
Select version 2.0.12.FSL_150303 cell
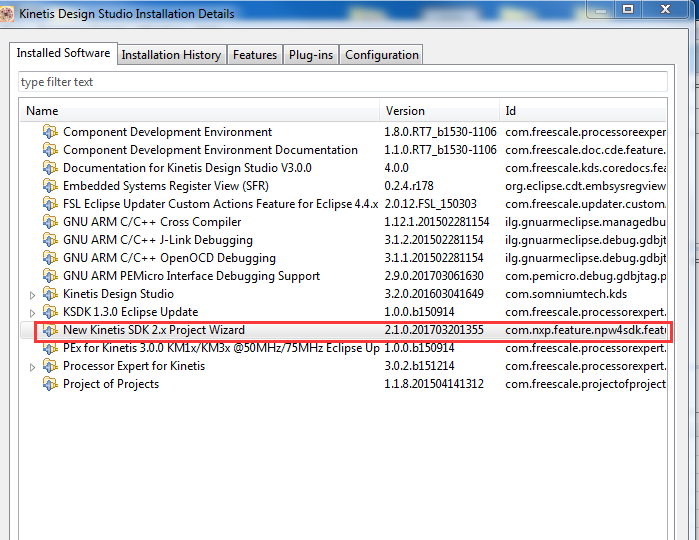click(431, 204)
